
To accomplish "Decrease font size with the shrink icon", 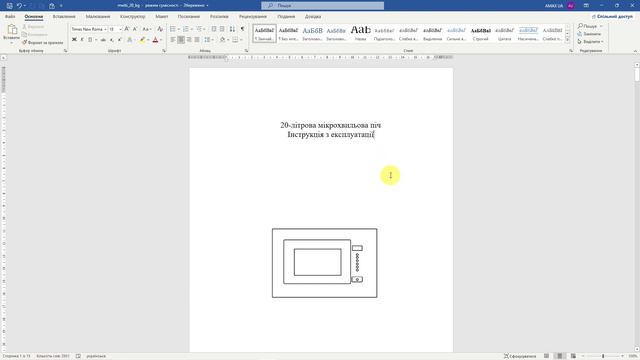I will pyautogui.click(x=135, y=29).
